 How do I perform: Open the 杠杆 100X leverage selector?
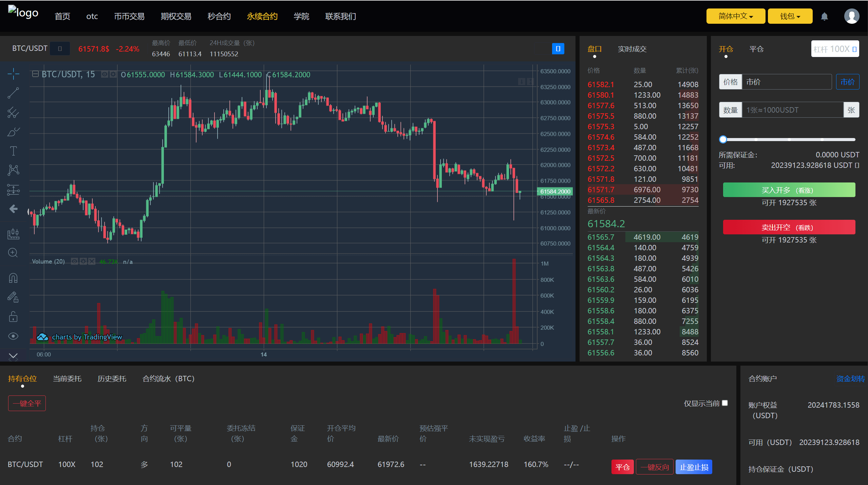pyautogui.click(x=835, y=49)
